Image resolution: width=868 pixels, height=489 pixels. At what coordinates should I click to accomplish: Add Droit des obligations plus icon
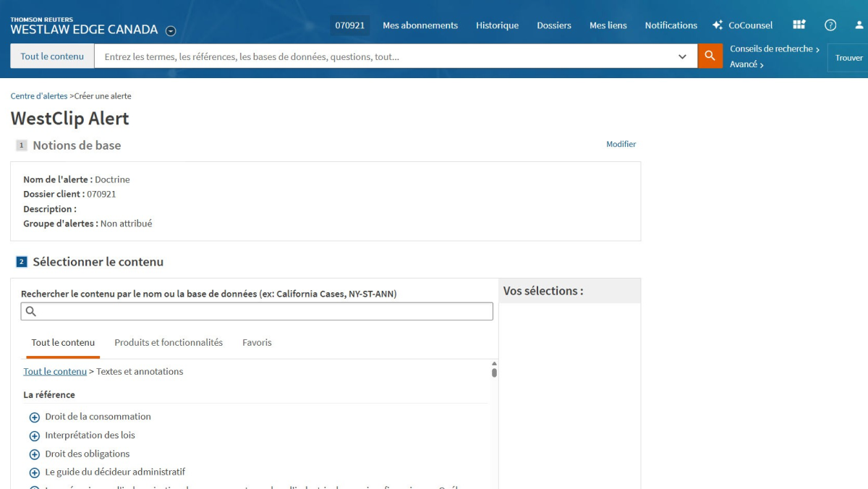tap(34, 454)
